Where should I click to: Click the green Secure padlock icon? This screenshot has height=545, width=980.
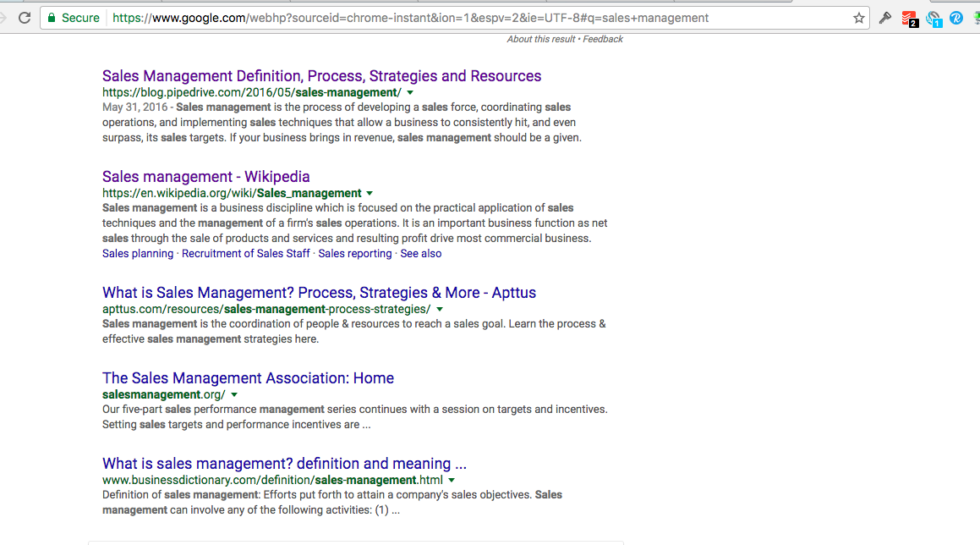click(x=52, y=18)
